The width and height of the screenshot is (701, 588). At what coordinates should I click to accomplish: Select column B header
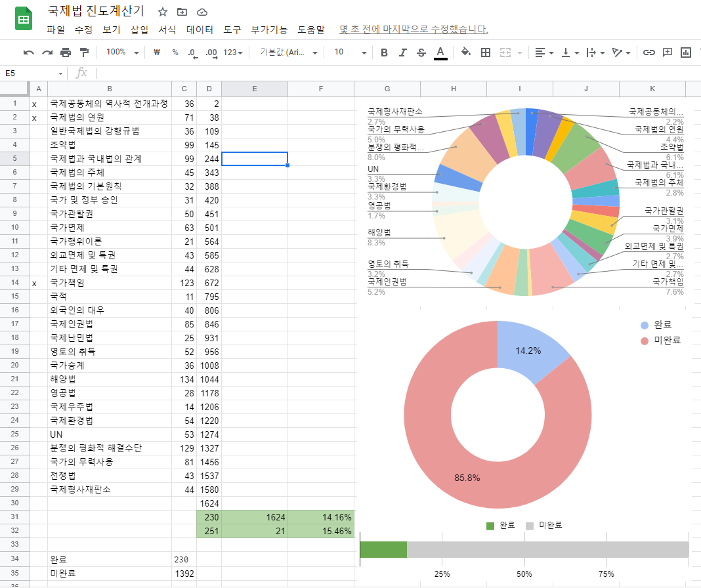click(110, 89)
